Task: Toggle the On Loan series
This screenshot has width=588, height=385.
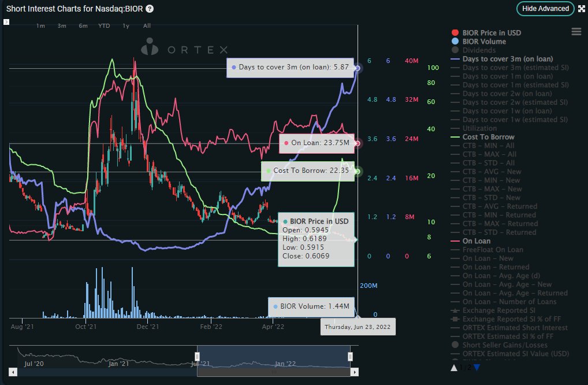Action: [x=471, y=241]
